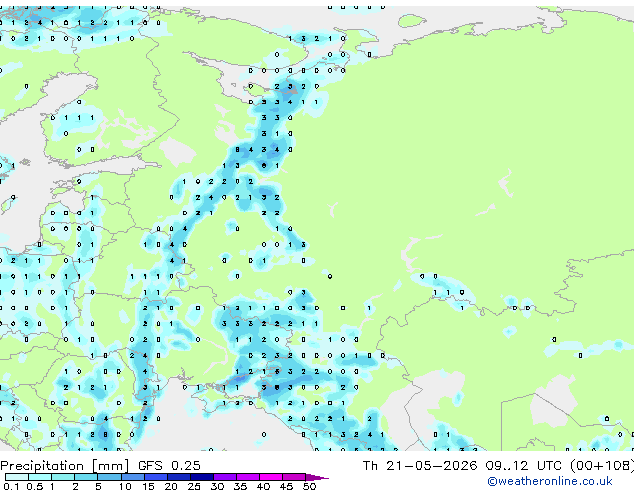Click the 0.1–0.5 mm legend color box
Viewport: 634px width, 490px height.
(17, 477)
